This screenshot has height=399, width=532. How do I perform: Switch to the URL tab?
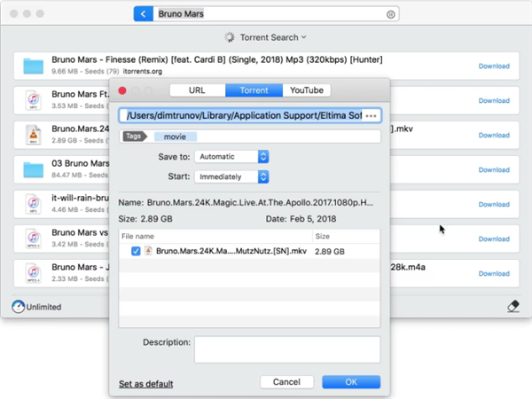point(198,90)
